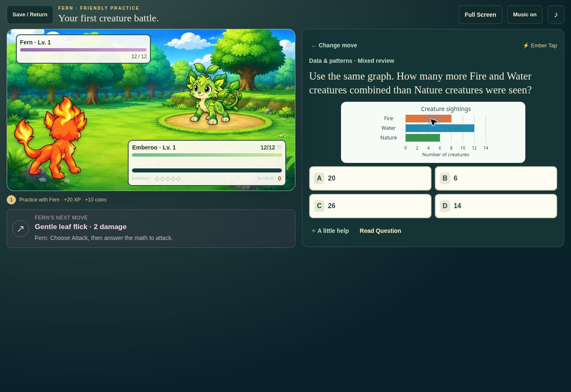Click 'Your first creature battle.' heading
The image size is (571, 392).
pyautogui.click(x=109, y=18)
